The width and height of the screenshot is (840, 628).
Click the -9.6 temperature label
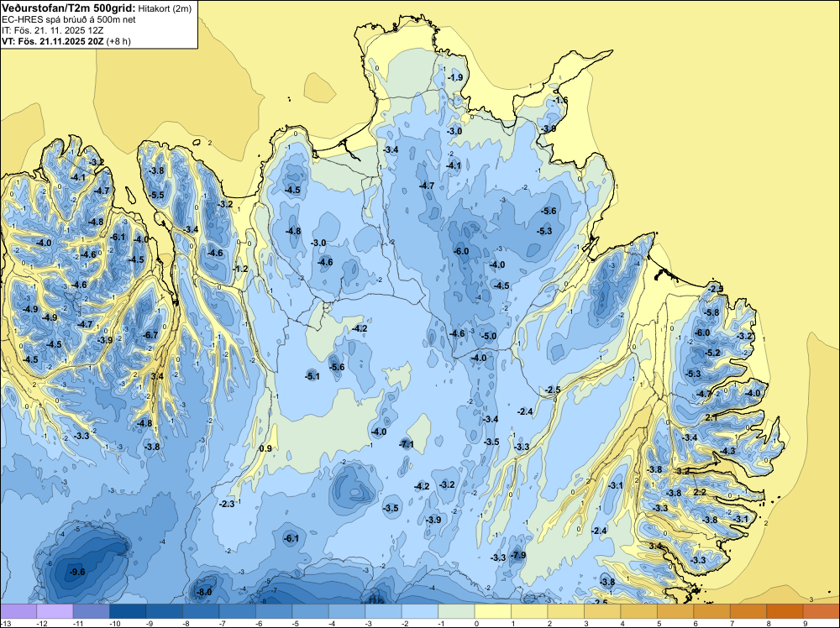pos(77,573)
